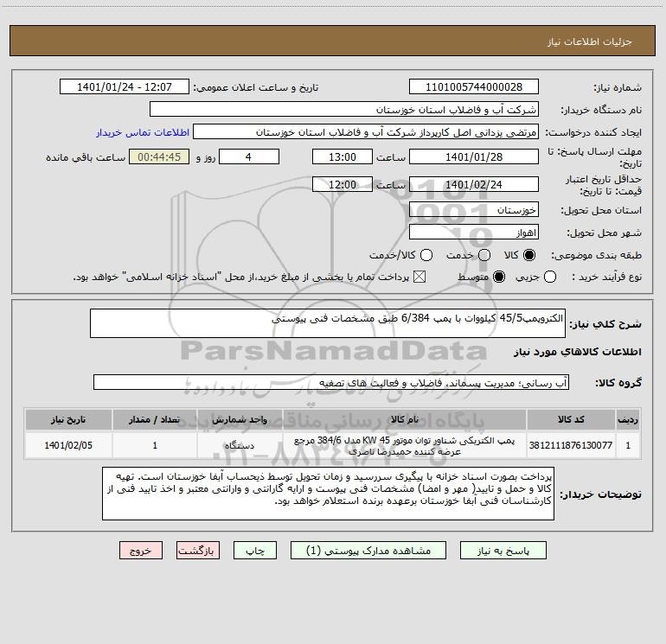Click the چاپ print button

255,551
